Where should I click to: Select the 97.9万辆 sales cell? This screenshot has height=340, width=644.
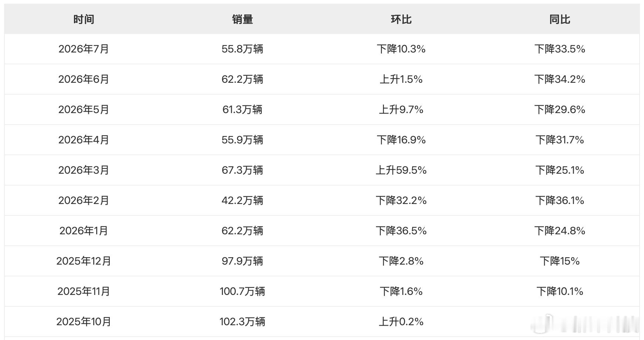tap(243, 261)
